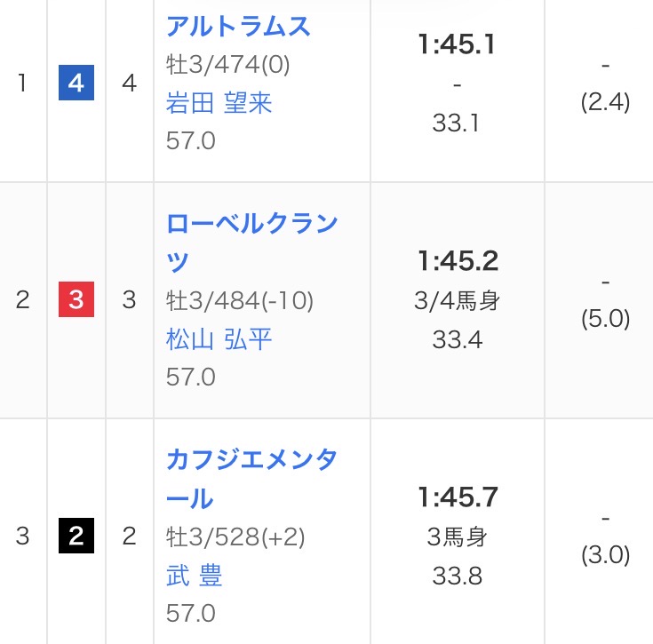The width and height of the screenshot is (653, 644).
Task: Open the カフジエメンタール horse link
Action: [252, 459]
